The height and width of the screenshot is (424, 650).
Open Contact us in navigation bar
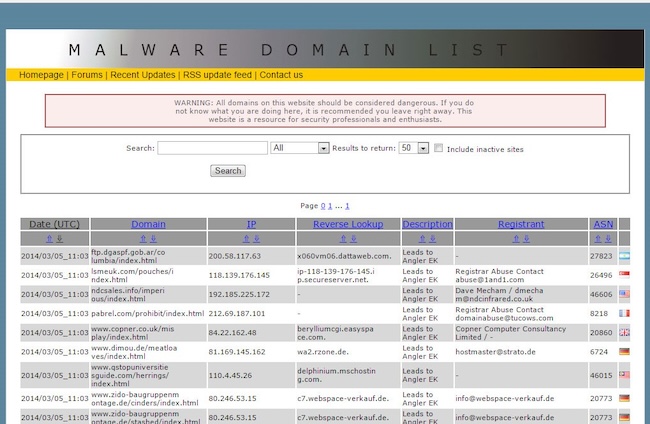coord(281,75)
